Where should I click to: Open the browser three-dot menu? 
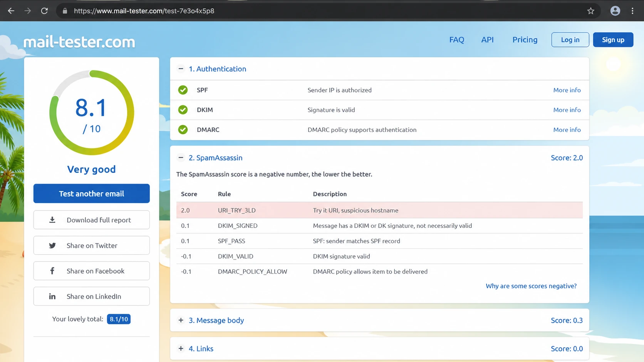click(632, 11)
